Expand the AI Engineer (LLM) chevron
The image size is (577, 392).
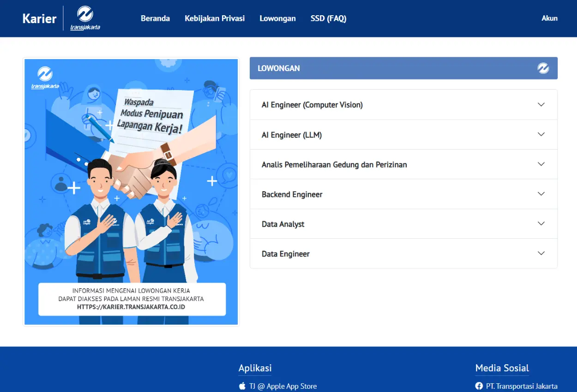tap(541, 134)
